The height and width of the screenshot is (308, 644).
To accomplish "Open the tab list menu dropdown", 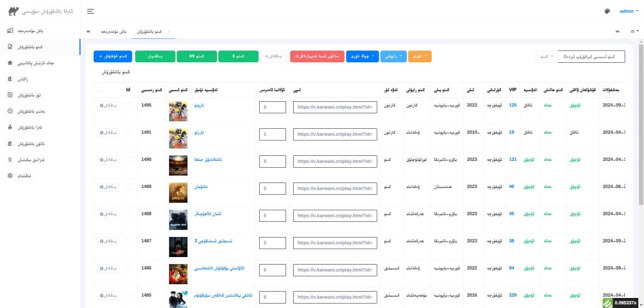I will tap(633, 31).
